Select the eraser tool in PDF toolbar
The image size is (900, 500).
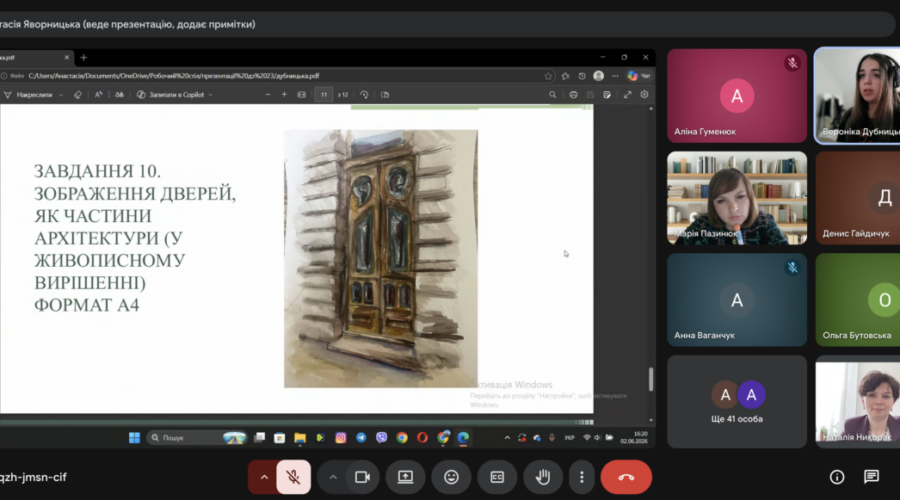click(x=77, y=95)
